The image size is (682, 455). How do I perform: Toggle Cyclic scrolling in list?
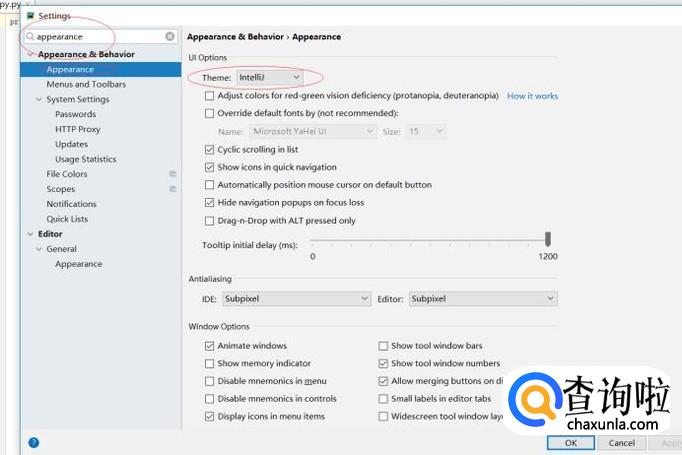pos(209,149)
